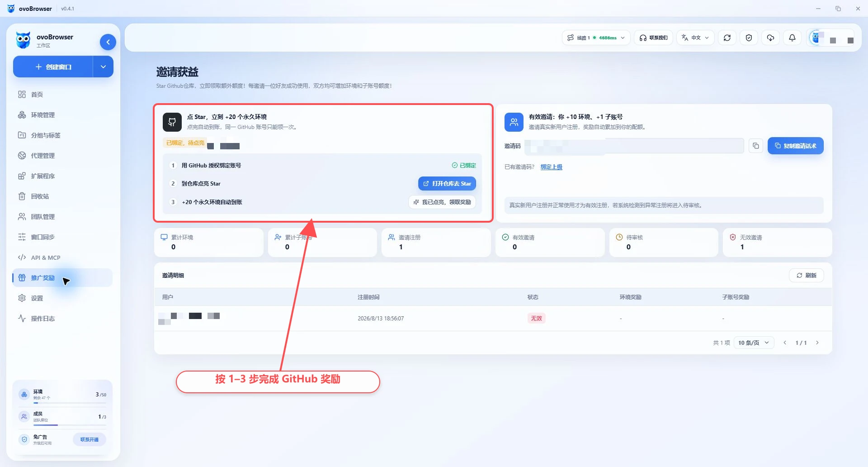This screenshot has height=467, width=868.
Task: Click the 成员 quota progress bar
Action: pyautogui.click(x=70, y=425)
